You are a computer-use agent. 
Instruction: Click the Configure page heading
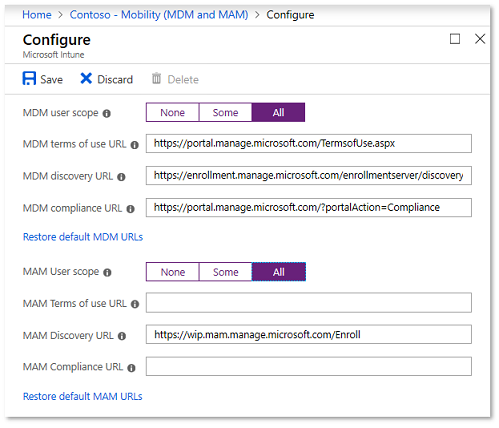(57, 40)
